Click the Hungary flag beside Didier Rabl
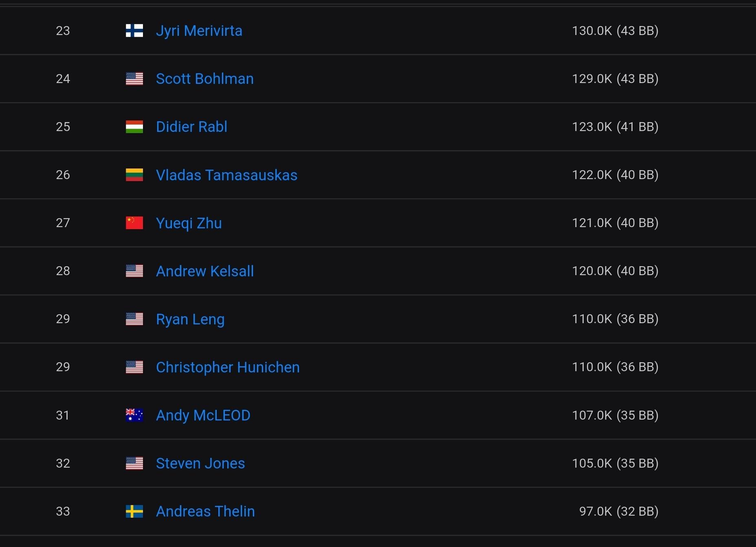 134,127
